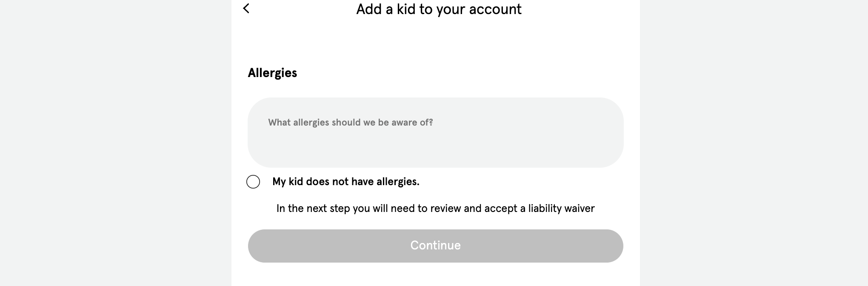Screen dimensions: 868x286
Task: Click the blank white space below the Continue button
Action: click(435, 275)
